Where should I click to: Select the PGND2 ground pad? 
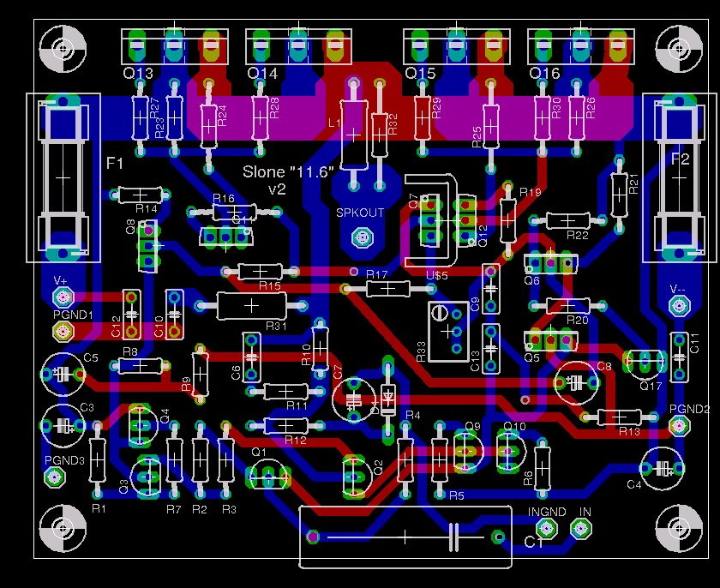679,426
